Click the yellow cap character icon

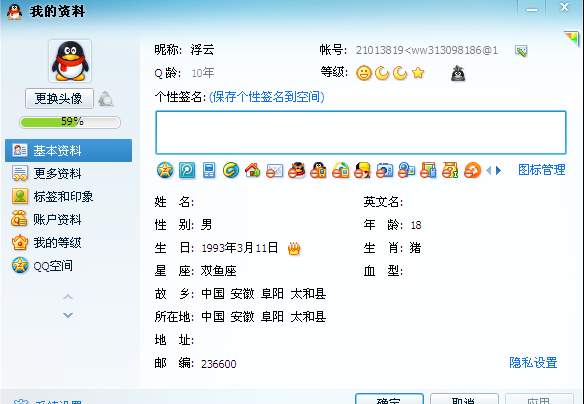(x=362, y=171)
